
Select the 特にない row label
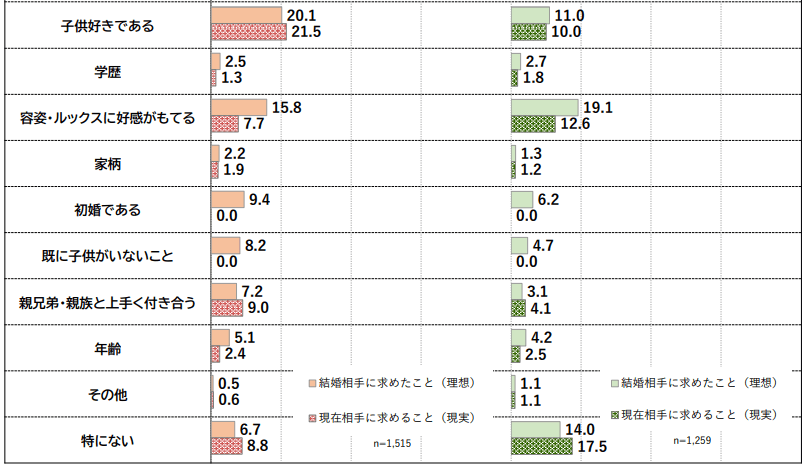click(107, 440)
